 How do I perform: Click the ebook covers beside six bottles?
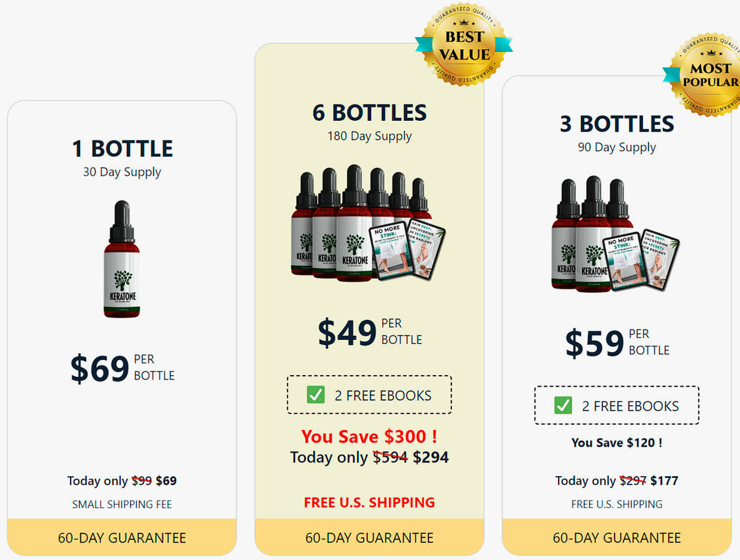click(x=408, y=250)
